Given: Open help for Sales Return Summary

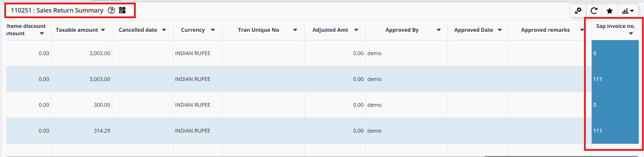Looking at the screenshot, I should coord(111,10).
